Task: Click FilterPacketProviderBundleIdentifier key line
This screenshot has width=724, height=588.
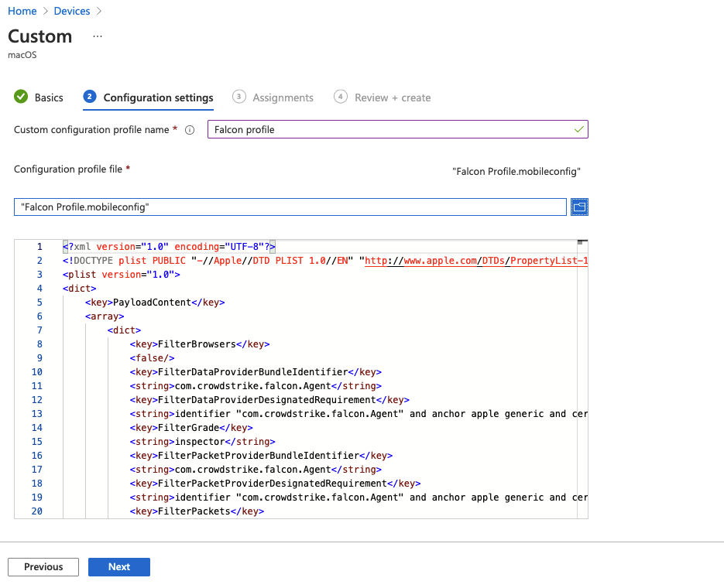Action: [x=261, y=456]
